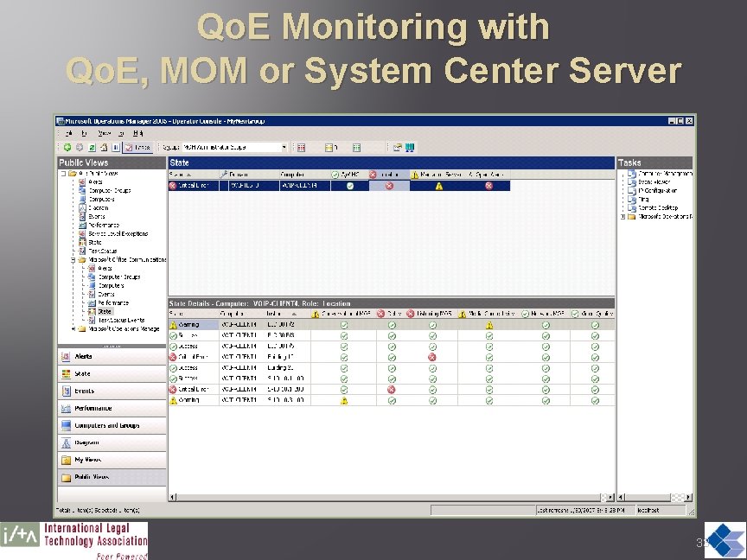Image resolution: width=747 pixels, height=560 pixels.
Task: Open the Event Viewer task
Action: point(655,181)
